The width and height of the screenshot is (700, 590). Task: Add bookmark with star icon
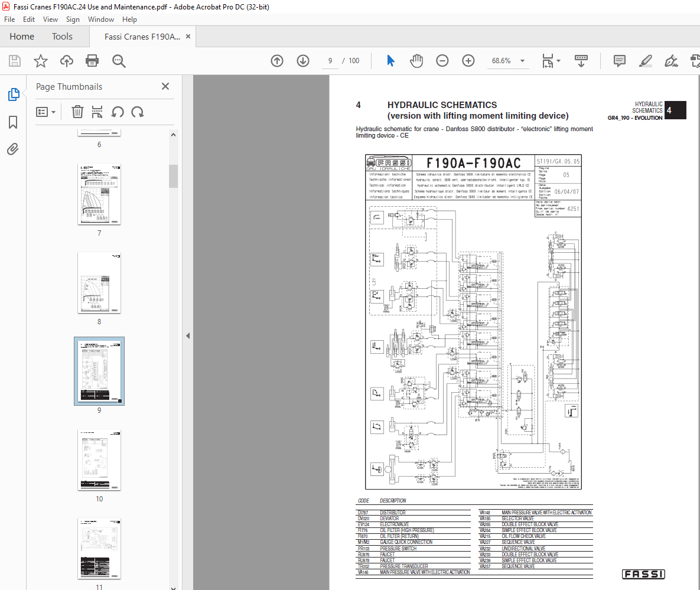pos(41,61)
